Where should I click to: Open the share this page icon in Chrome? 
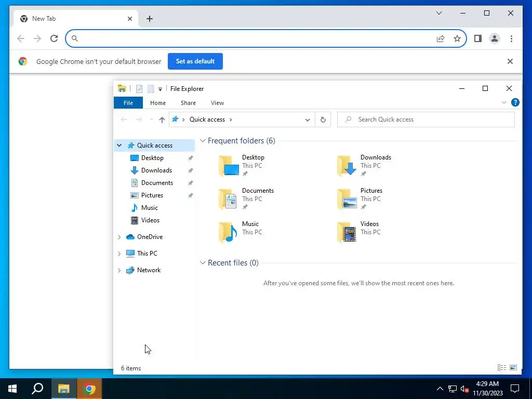pyautogui.click(x=441, y=38)
